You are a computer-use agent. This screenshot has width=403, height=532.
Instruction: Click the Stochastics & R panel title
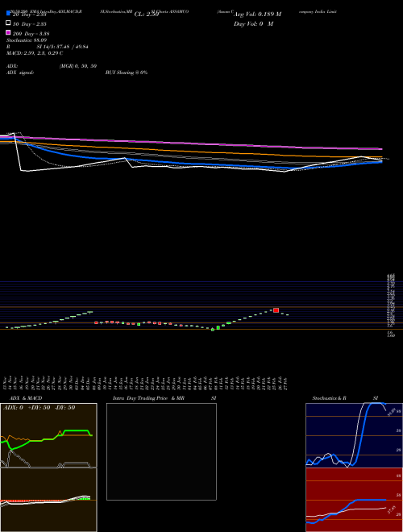[330, 398]
